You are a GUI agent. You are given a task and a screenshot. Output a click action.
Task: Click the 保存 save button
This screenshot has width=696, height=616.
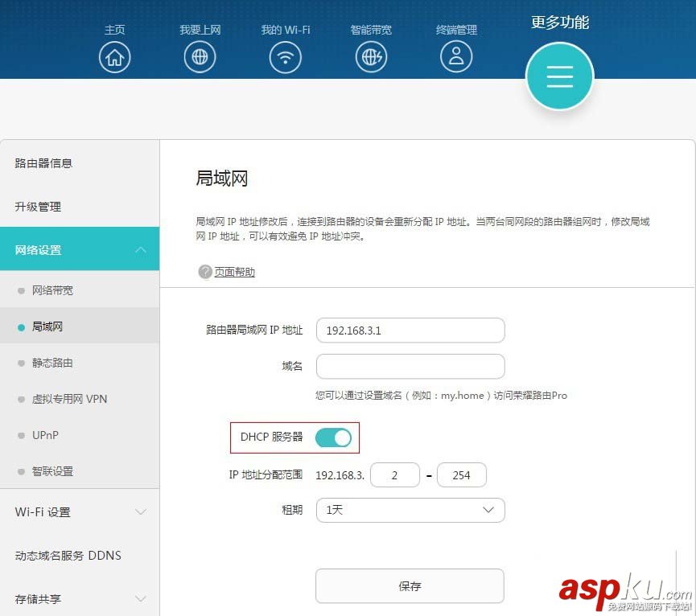410,586
